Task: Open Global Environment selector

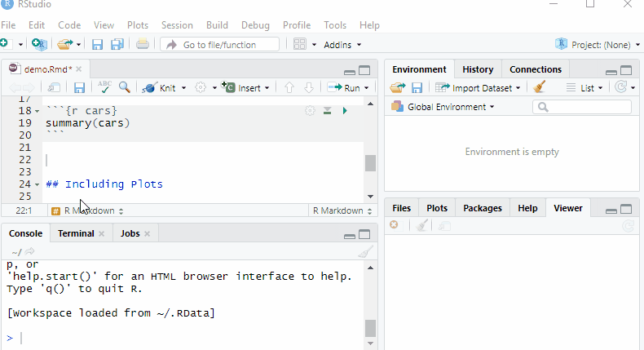Action: click(443, 107)
